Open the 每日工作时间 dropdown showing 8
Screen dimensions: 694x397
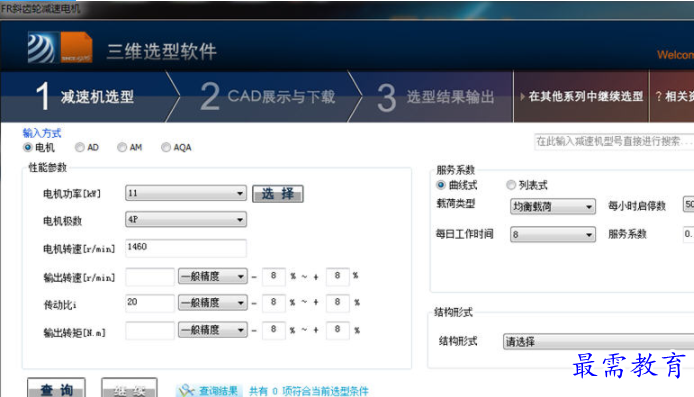(552, 234)
